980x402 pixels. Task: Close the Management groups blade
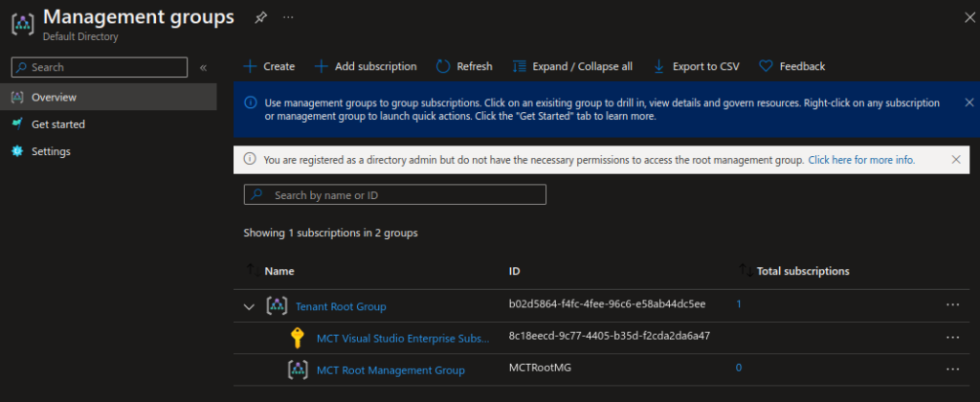click(x=969, y=17)
